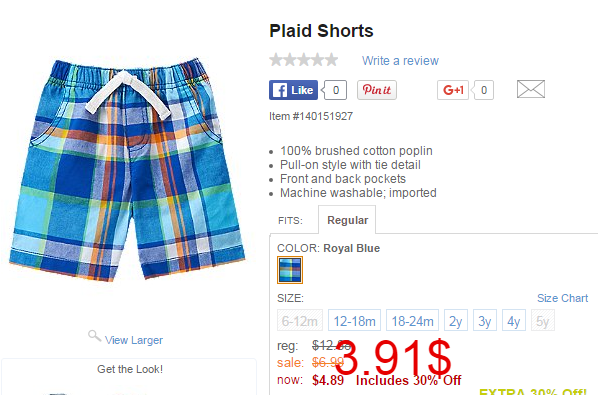Click the gray star rating
This screenshot has width=598, height=395.
304,60
